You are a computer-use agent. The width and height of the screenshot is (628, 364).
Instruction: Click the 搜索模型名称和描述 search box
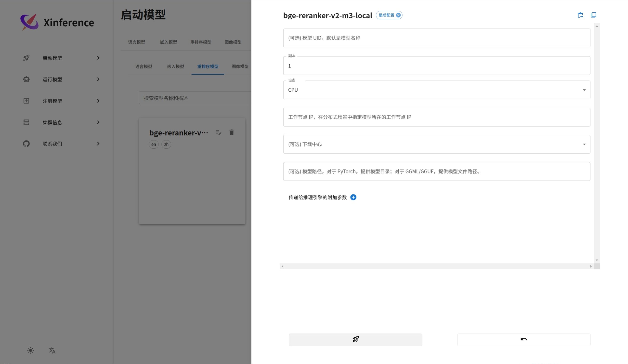(x=195, y=98)
